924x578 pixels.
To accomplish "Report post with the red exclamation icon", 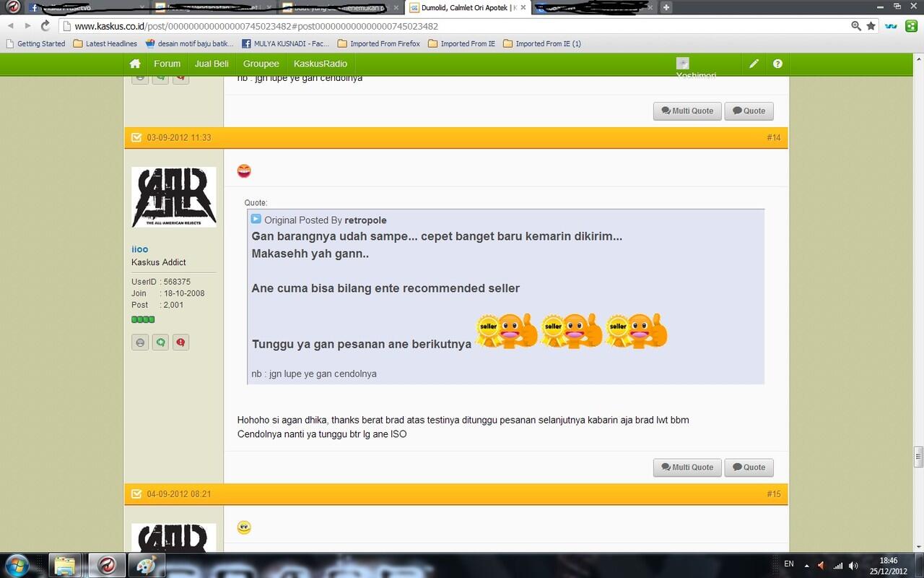I will click(x=180, y=342).
